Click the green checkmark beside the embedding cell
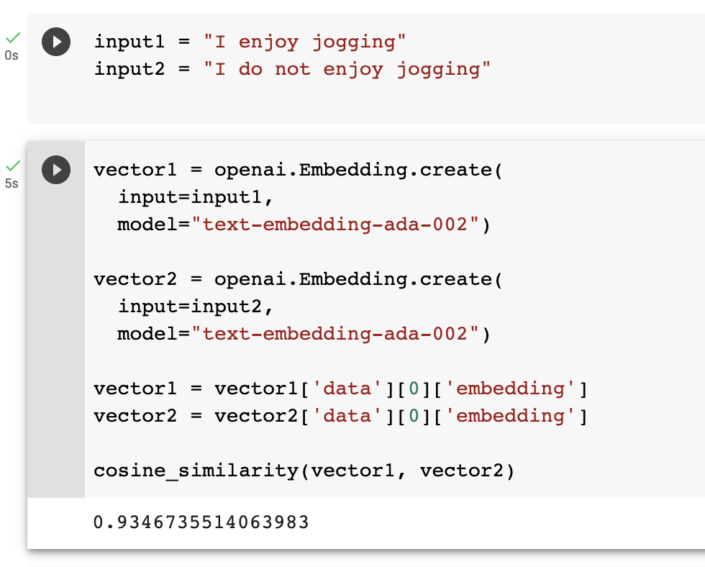This screenshot has width=705, height=567. point(12,165)
